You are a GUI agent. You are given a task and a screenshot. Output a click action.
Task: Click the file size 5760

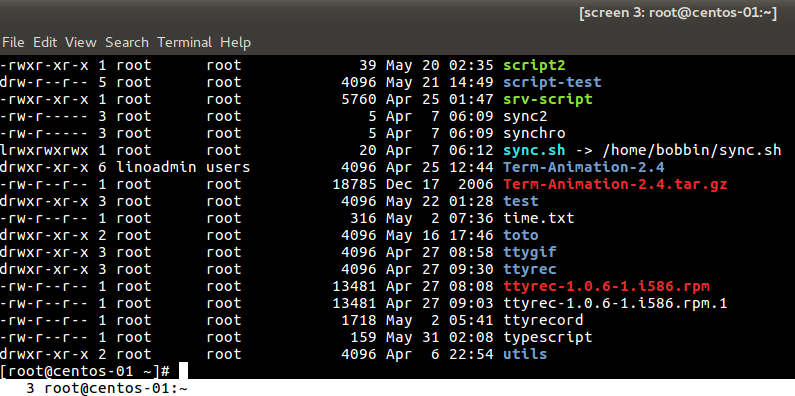[358, 99]
